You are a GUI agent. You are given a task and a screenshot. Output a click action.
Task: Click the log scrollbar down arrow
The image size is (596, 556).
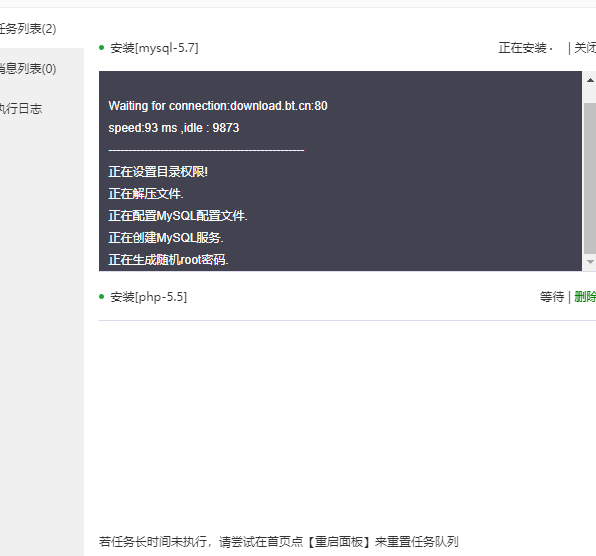pos(590,262)
